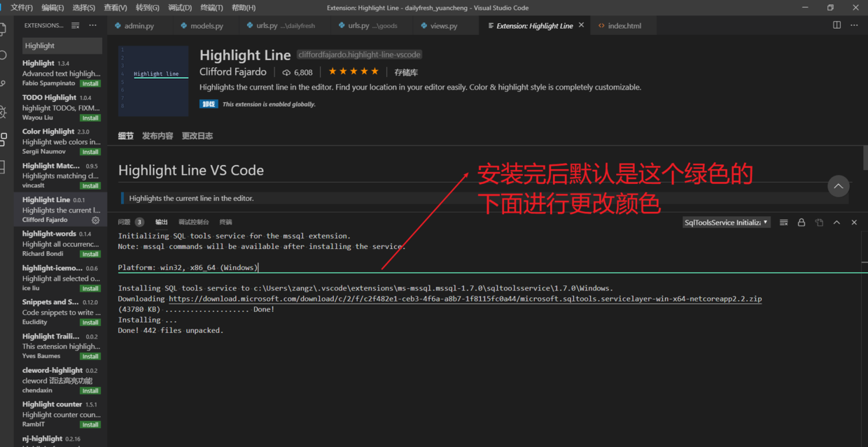Select the 更改日志 changelog tab
Screen dimensions: 868x447
coord(197,136)
